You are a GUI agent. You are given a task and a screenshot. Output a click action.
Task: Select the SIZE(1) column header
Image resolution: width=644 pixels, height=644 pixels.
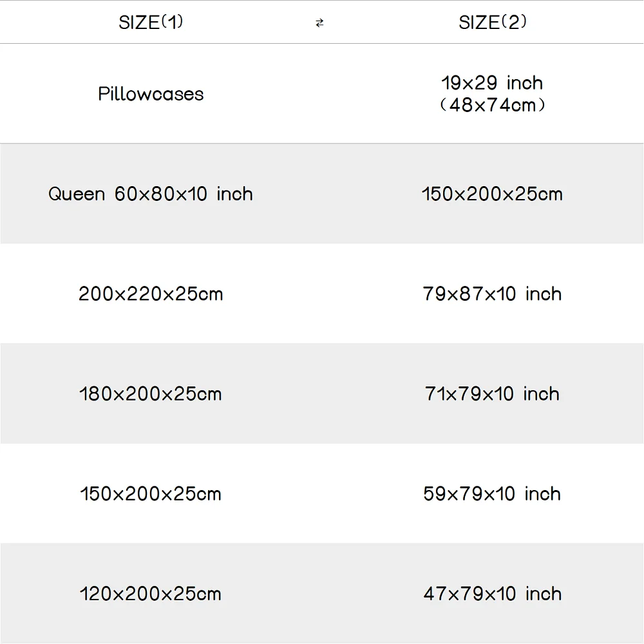tap(151, 23)
